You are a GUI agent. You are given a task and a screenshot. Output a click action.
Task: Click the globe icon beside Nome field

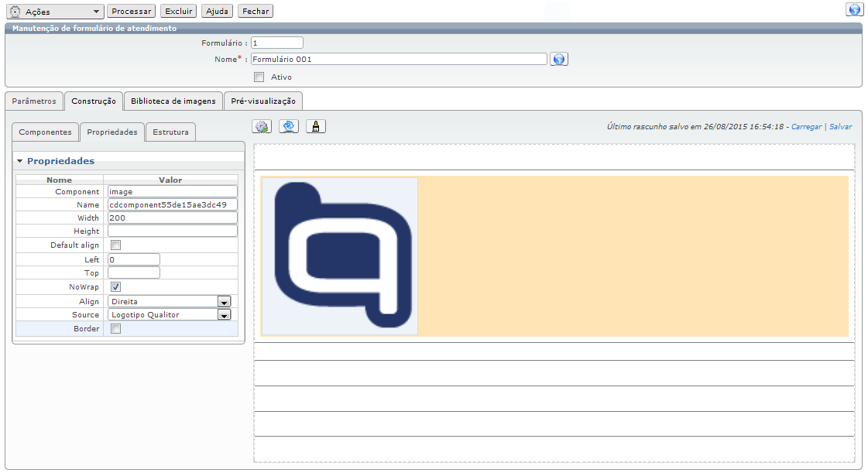coord(559,59)
